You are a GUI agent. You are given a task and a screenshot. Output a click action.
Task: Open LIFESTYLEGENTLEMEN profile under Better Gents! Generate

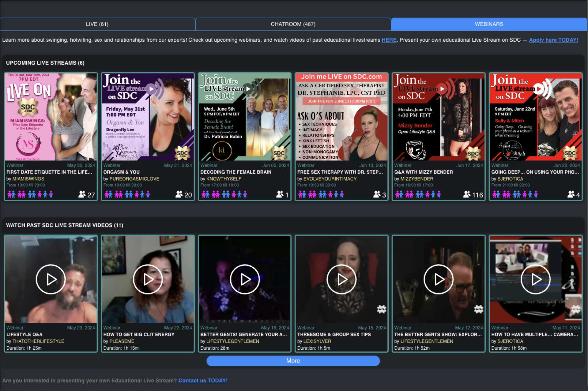233,341
